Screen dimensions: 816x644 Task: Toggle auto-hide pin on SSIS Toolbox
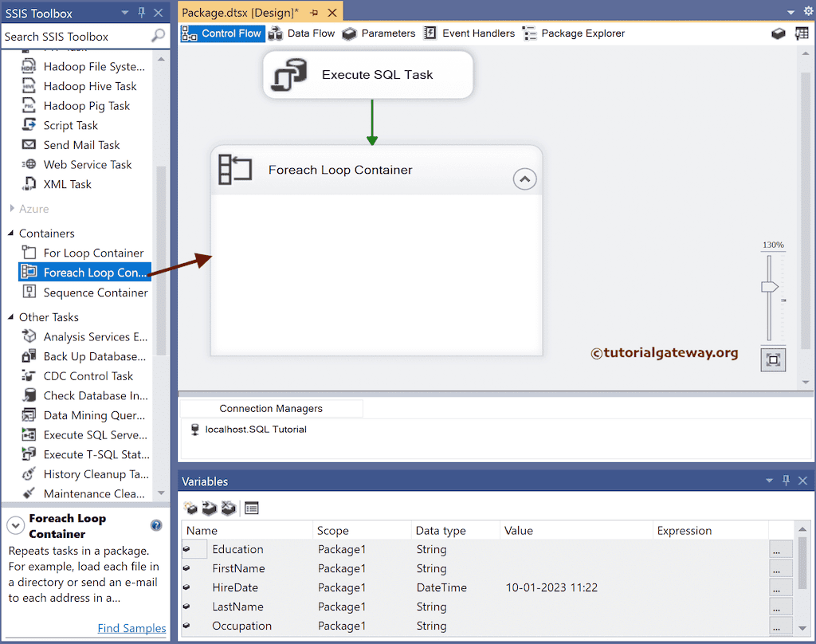click(140, 12)
